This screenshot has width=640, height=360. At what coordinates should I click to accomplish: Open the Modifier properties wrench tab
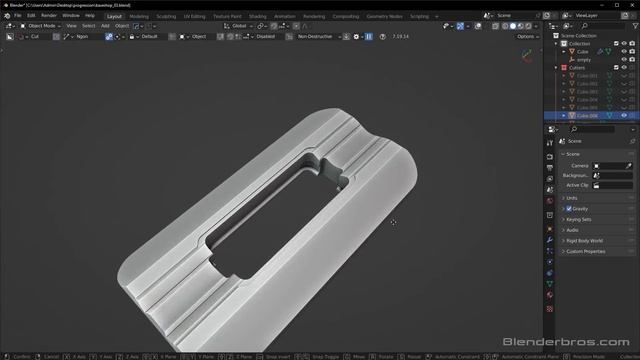click(550, 240)
